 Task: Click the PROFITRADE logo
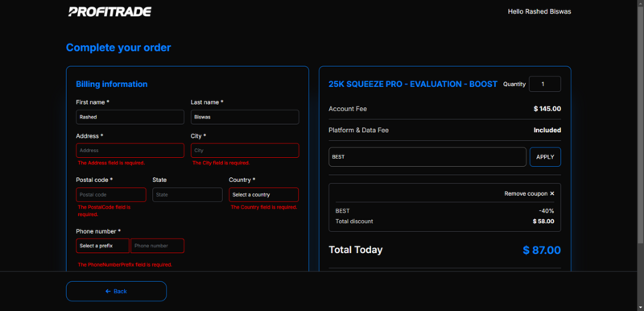point(109,11)
